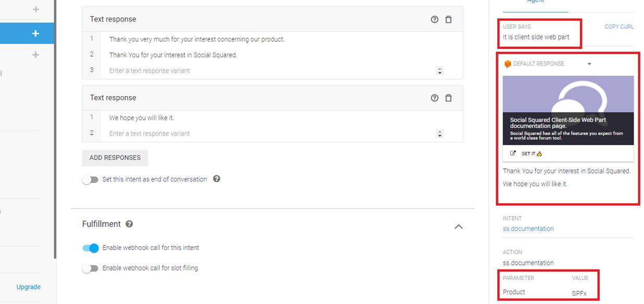Open the Default Response dropdown
This screenshot has height=304, width=644.
pyautogui.click(x=589, y=64)
